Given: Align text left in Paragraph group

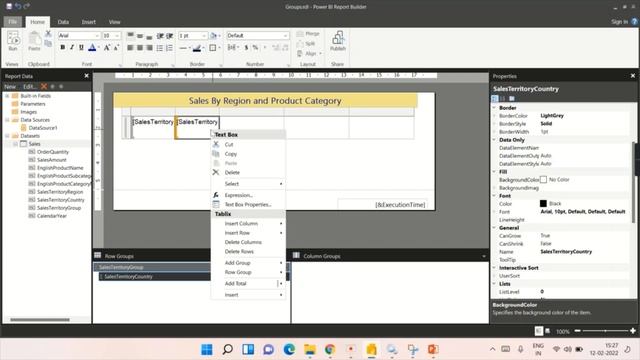Looking at the screenshot, I should tap(130, 48).
